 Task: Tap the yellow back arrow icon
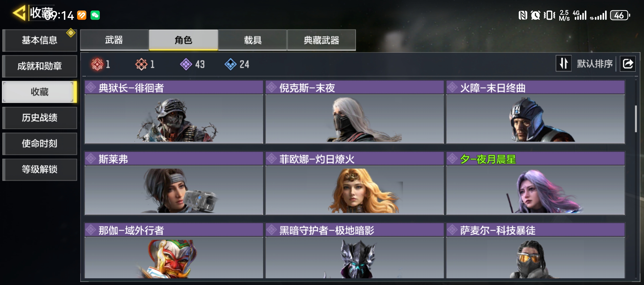pos(19,12)
